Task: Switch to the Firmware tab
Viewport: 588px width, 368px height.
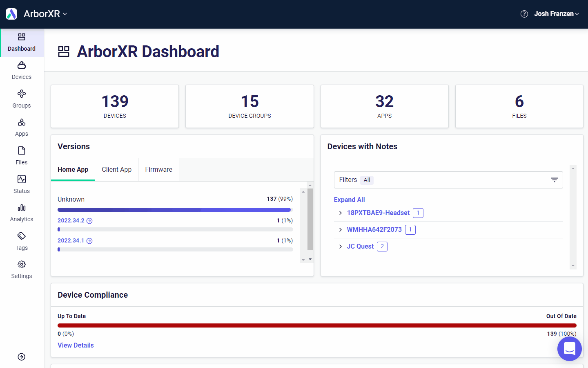Action: (x=159, y=170)
